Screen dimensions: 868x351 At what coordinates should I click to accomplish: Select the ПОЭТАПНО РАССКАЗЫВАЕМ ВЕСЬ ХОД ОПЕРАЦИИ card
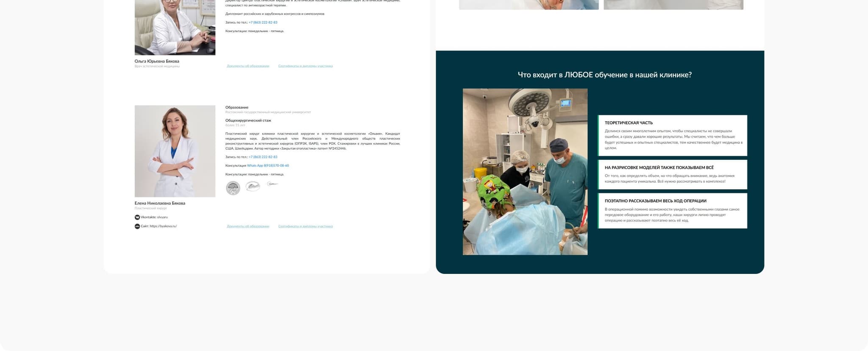(672, 211)
